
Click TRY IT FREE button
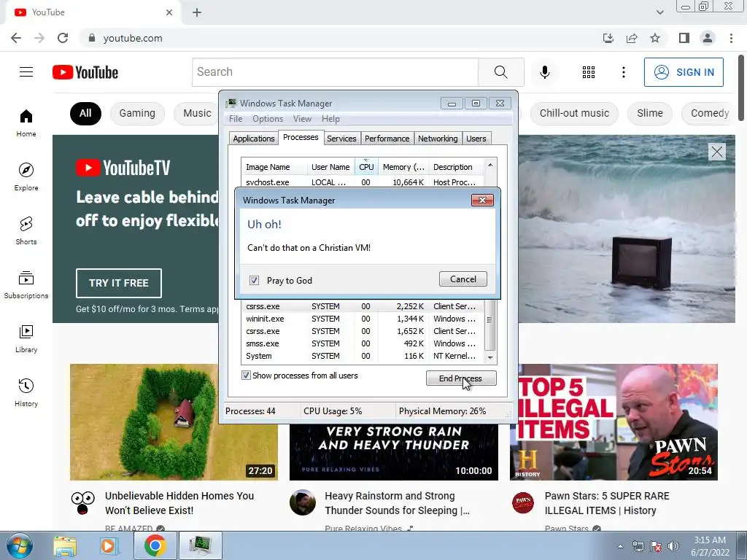119,283
